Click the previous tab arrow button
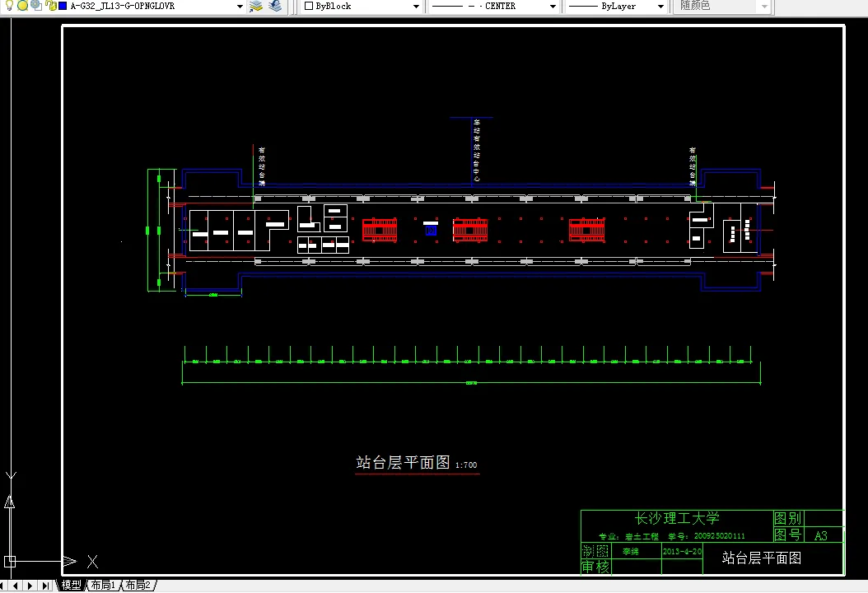The image size is (868, 593). click(16, 586)
